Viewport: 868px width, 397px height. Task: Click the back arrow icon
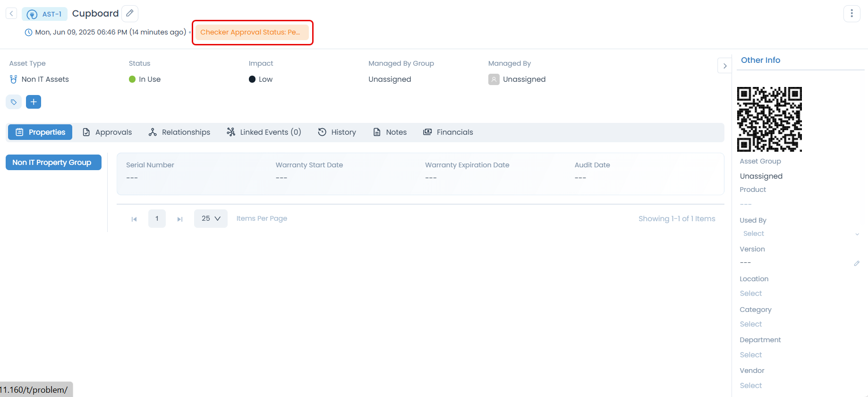[x=11, y=14]
